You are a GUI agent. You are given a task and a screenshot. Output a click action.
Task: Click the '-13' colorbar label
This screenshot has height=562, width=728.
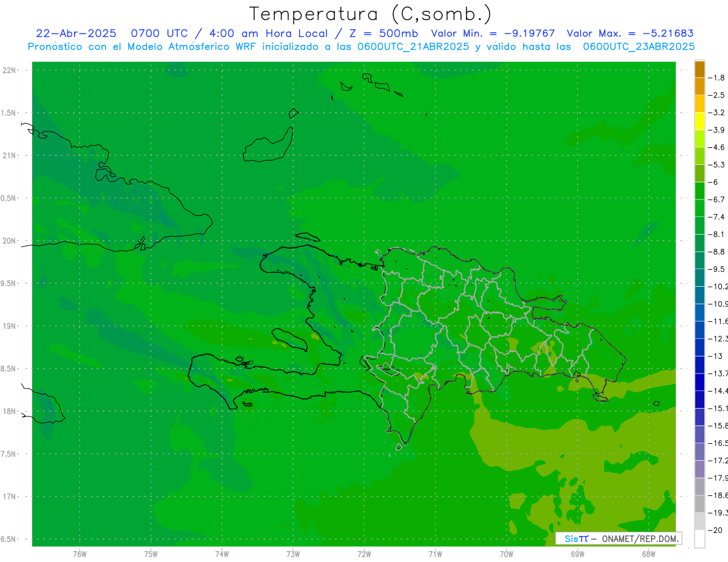pyautogui.click(x=715, y=356)
